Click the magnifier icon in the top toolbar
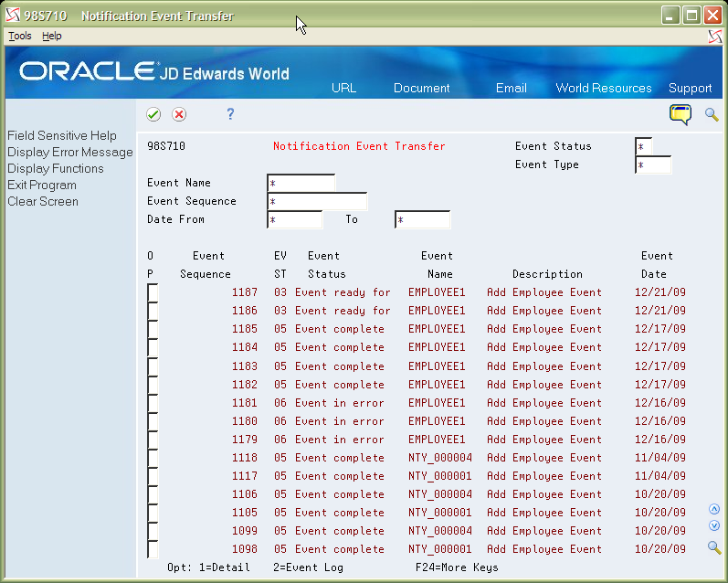Image resolution: width=728 pixels, height=583 pixels. coord(712,114)
